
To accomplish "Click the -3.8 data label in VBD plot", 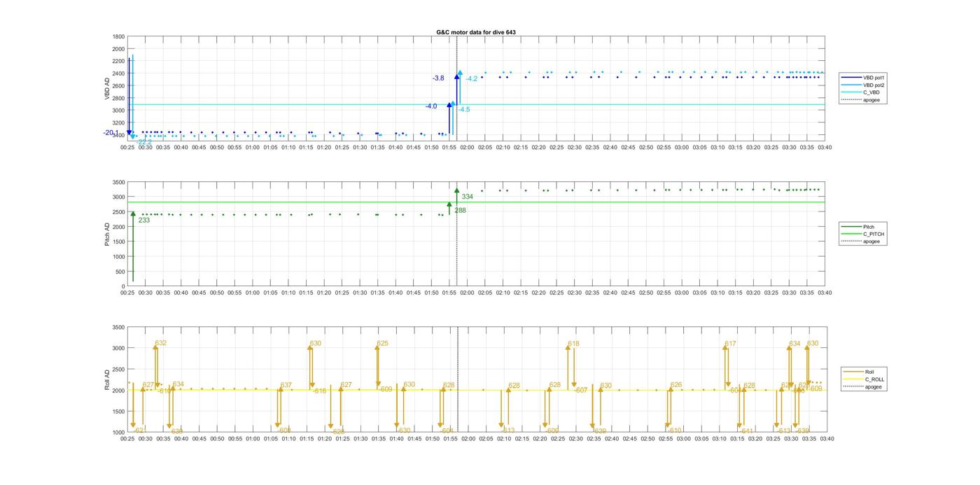I will [438, 78].
